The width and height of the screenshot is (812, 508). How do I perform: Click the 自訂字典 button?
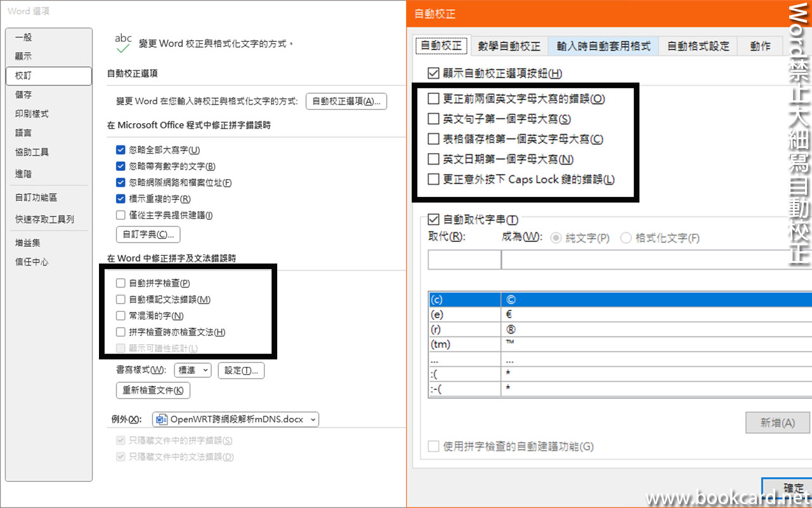148,234
